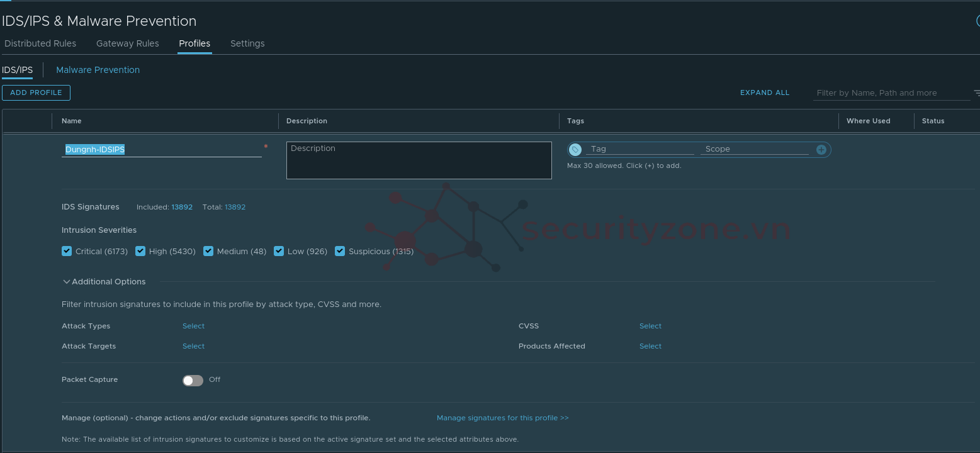Image resolution: width=980 pixels, height=453 pixels.
Task: Enable the Packet Capture switch
Action: [193, 380]
